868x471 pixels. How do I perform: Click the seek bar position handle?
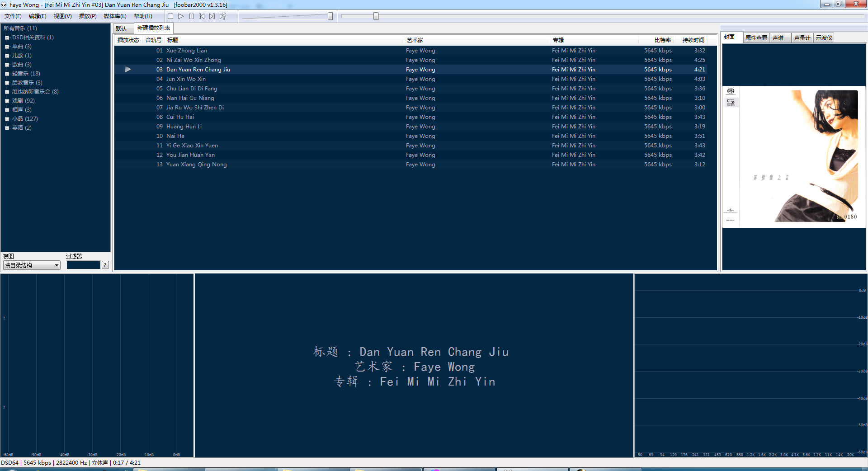[376, 16]
